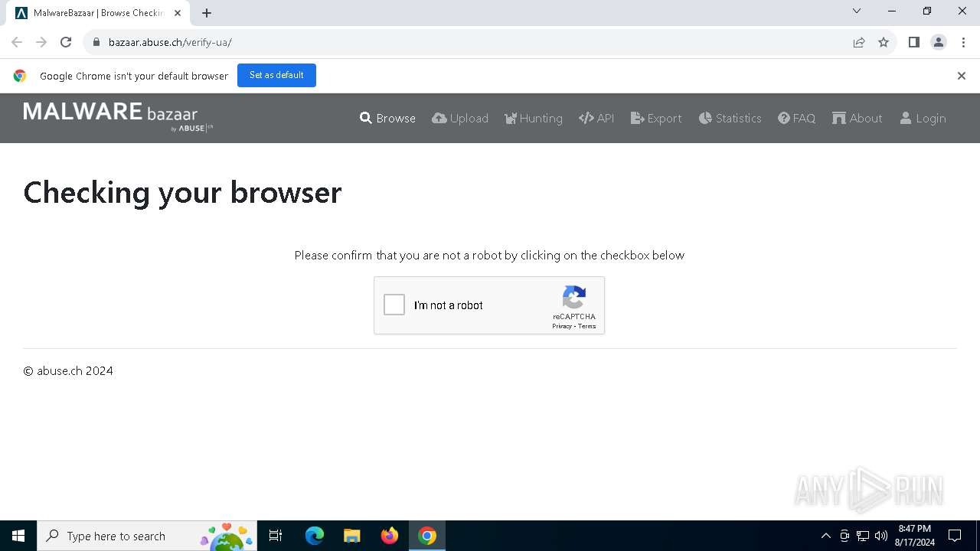Viewport: 980px width, 551px height.
Task: Click the network tray icon
Action: click(863, 536)
